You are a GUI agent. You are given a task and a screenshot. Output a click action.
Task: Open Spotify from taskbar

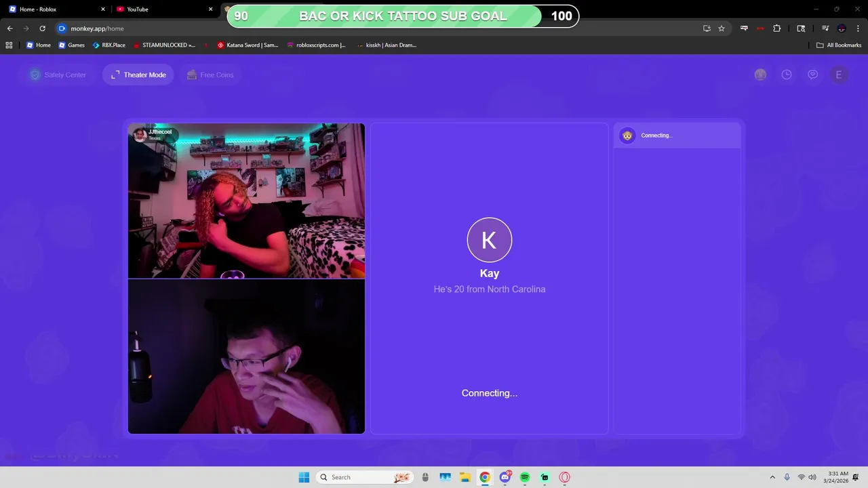[x=525, y=477]
